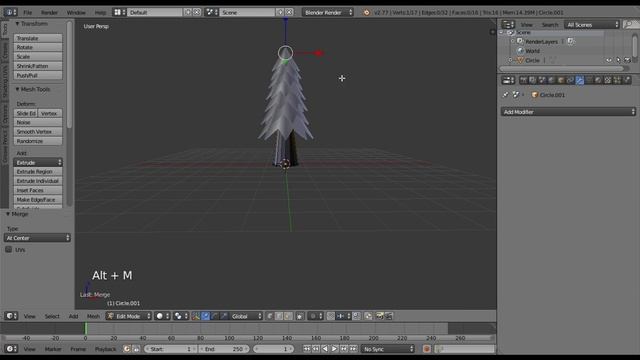Add a new screen layout with plus icon

[188, 12]
